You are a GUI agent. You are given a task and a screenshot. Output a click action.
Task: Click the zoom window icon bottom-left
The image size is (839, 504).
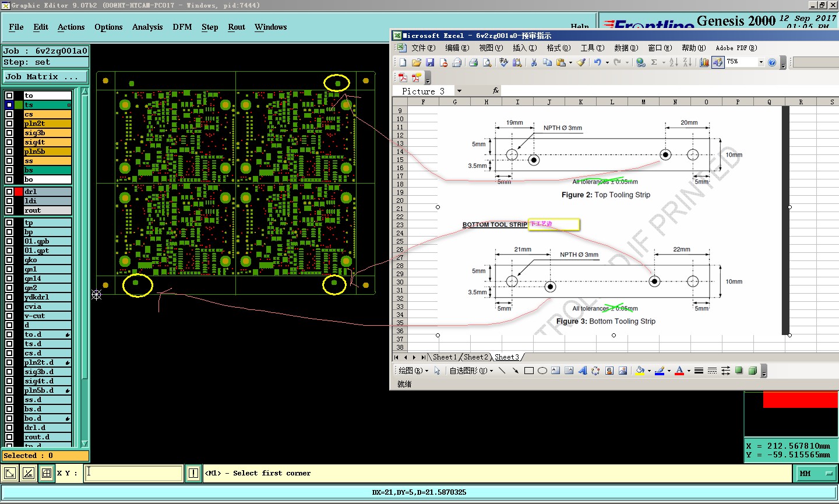point(10,473)
